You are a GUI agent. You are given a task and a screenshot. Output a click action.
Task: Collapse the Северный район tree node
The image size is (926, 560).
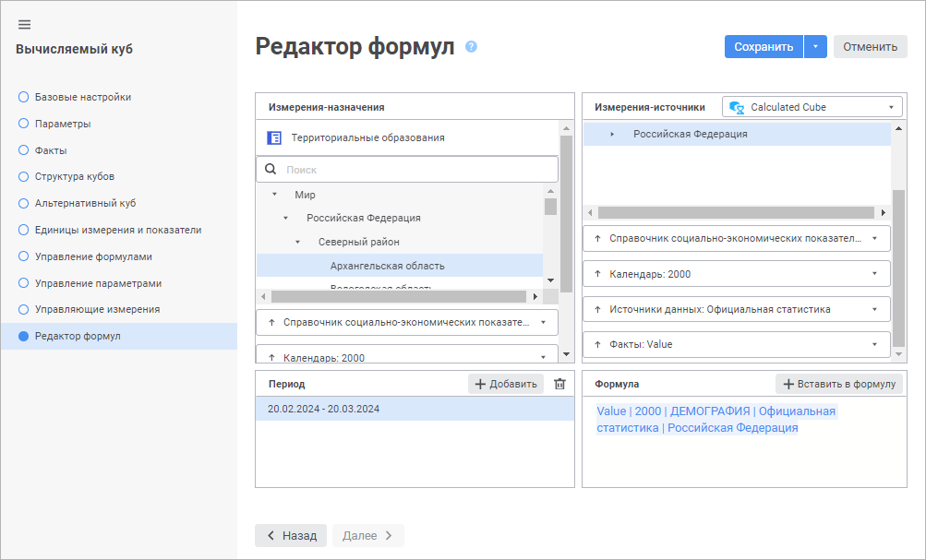297,242
